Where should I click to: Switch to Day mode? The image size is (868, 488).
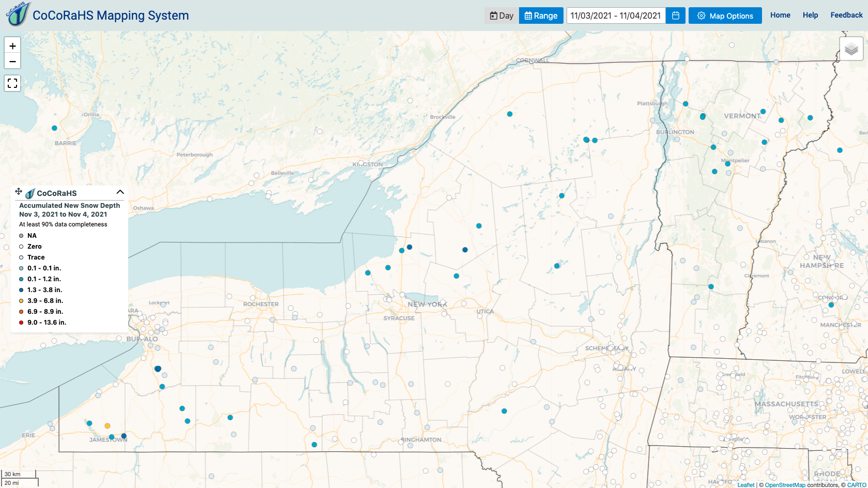(501, 16)
